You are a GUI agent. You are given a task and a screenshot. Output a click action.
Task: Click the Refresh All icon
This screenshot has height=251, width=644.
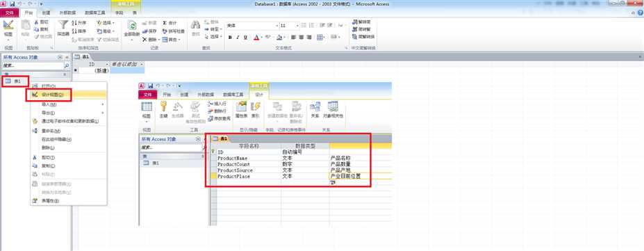[132, 26]
